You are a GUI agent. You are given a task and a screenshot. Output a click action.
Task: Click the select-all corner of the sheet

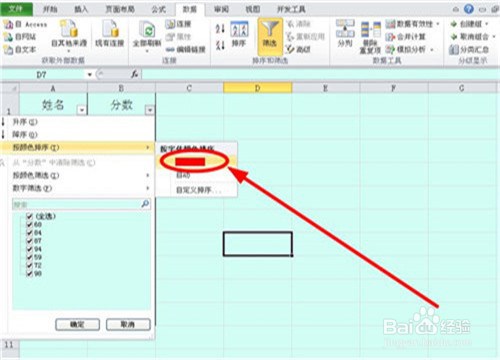pyautogui.click(x=10, y=88)
